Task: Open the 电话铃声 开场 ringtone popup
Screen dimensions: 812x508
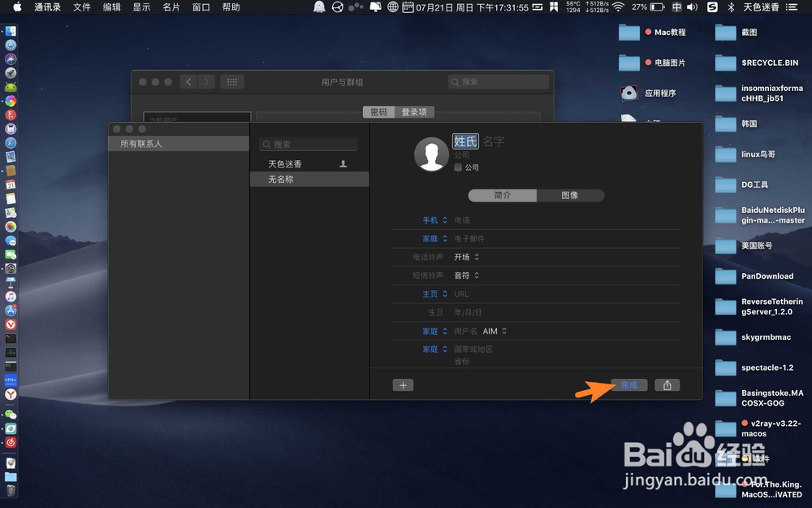Action: click(x=467, y=257)
